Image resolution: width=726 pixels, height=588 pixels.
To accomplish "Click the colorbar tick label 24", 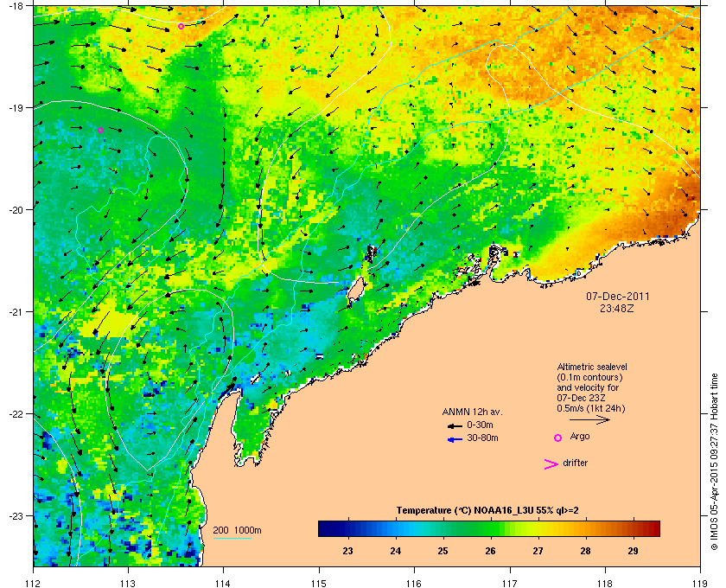I will pos(396,551).
